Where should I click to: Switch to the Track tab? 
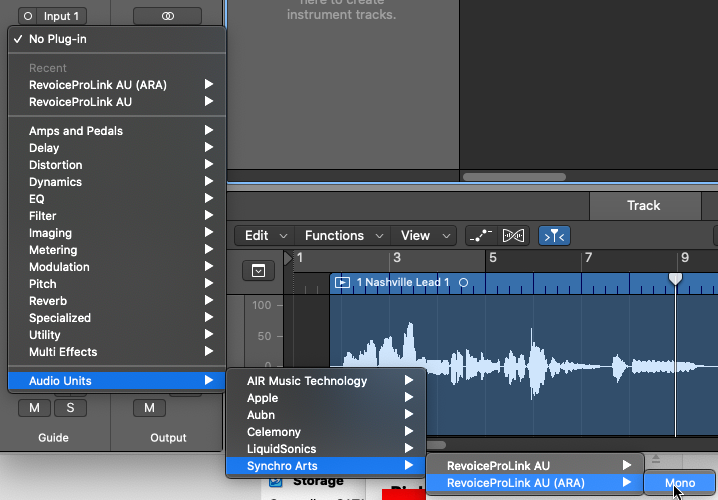643,205
